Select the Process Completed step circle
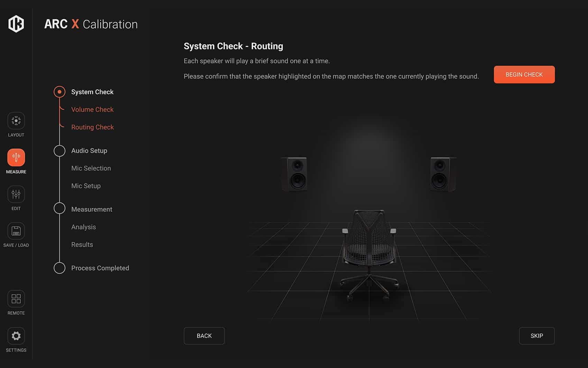The width and height of the screenshot is (588, 368). (59, 268)
